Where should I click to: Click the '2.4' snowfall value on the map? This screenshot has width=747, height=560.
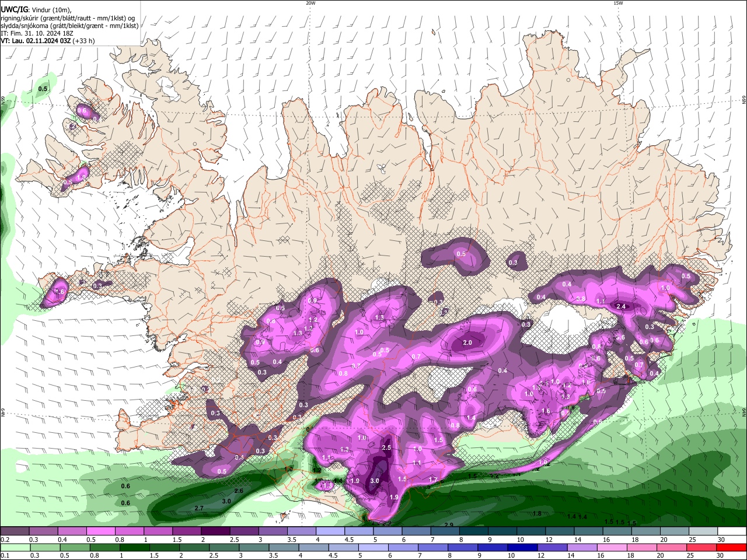(621, 306)
